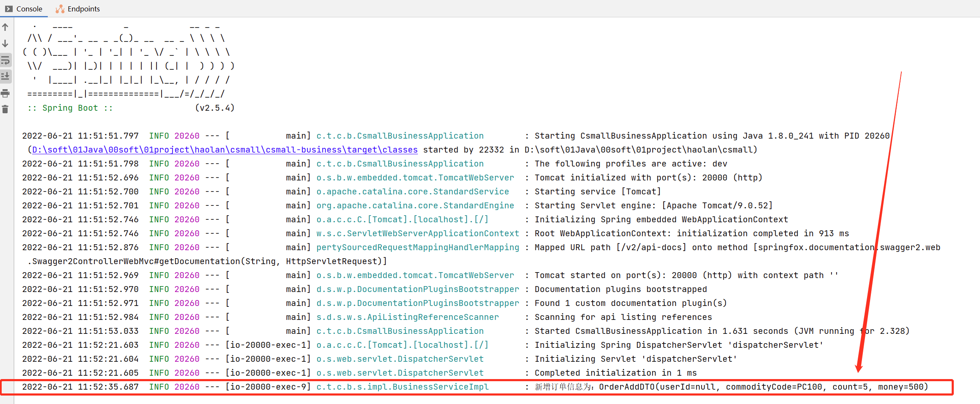The image size is (980, 404).
Task: Toggle the Scroll to End icon
Action: click(5, 76)
